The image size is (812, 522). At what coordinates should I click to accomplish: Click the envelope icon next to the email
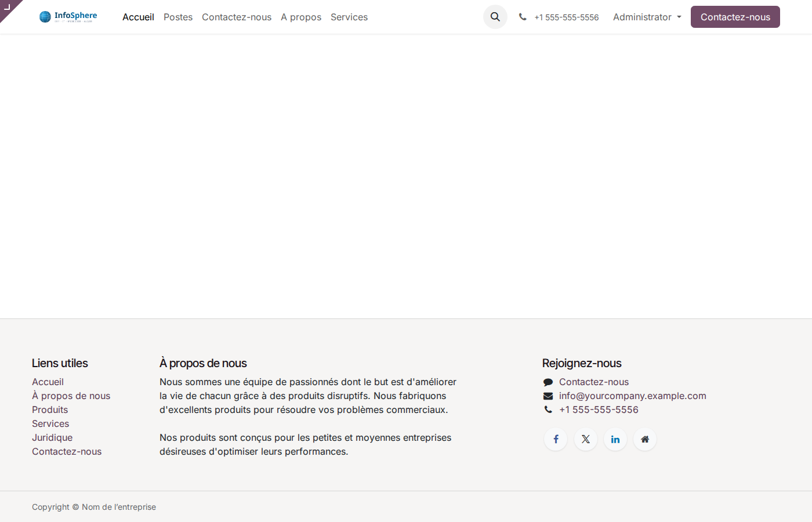548,396
